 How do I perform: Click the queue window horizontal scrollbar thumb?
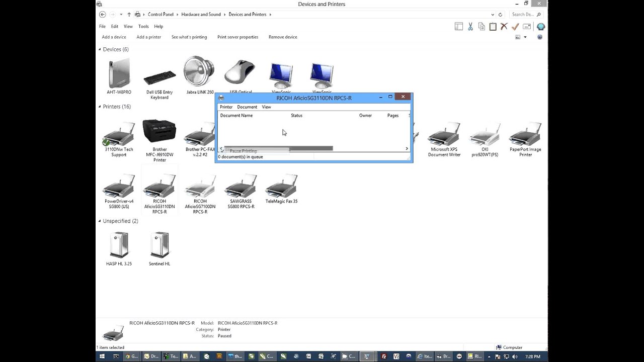point(278,149)
